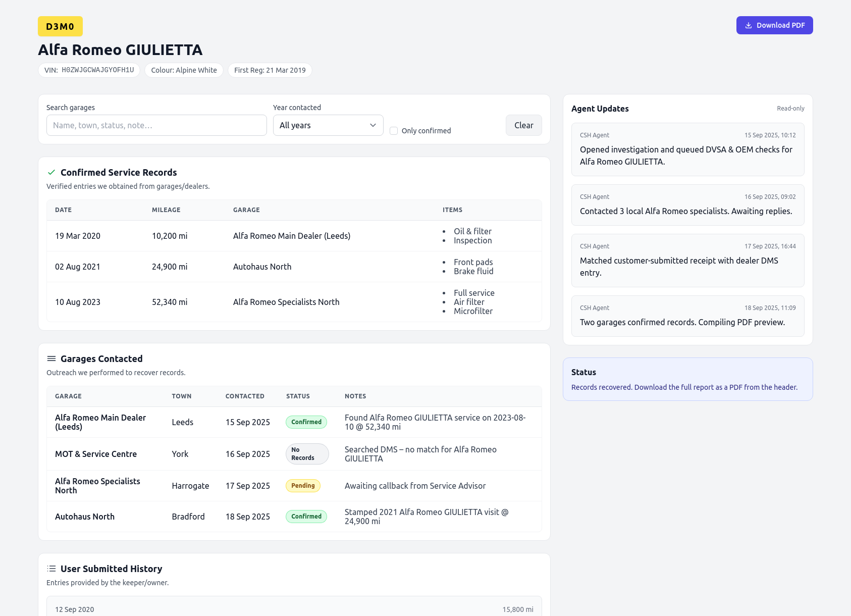Click the Confirmed badge for Autohaus North
Viewport: 851px width, 616px height.
306,517
